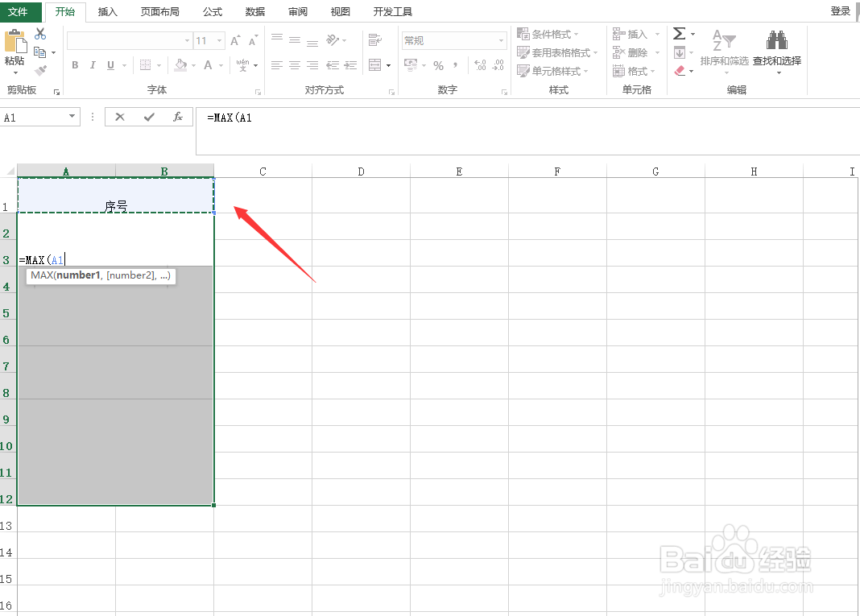
Task: Switch to the 插入 ribbon tab
Action: 108,11
